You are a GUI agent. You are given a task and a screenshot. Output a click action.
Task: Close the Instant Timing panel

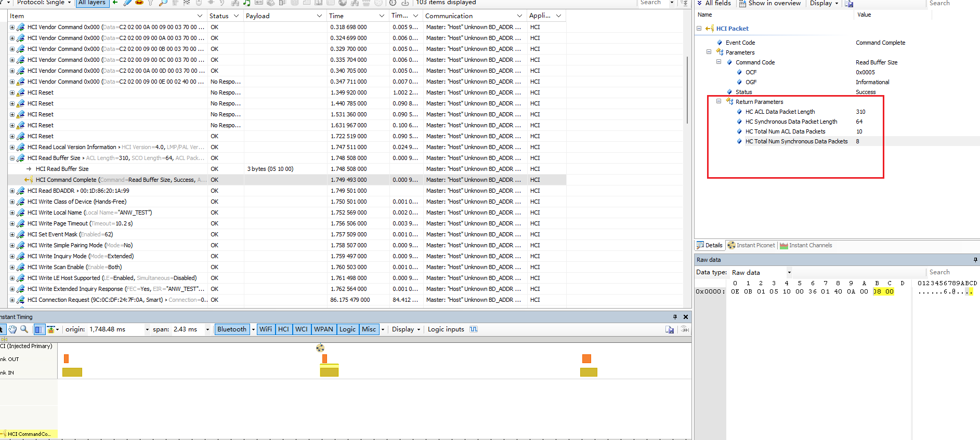pos(686,317)
